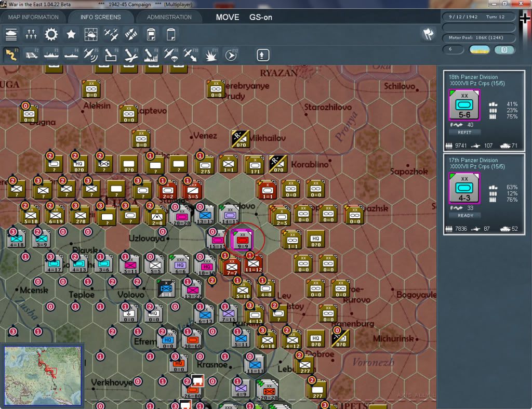Screen dimensions: 532x409
Task: Click the XXXXVII Pz Crps label under 17th Panzer
Action: (x=477, y=167)
